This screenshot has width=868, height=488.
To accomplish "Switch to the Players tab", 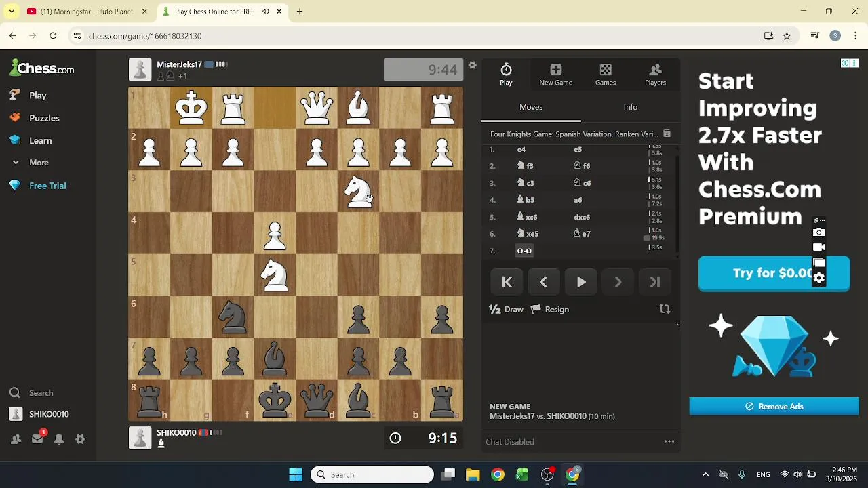I will click(655, 75).
